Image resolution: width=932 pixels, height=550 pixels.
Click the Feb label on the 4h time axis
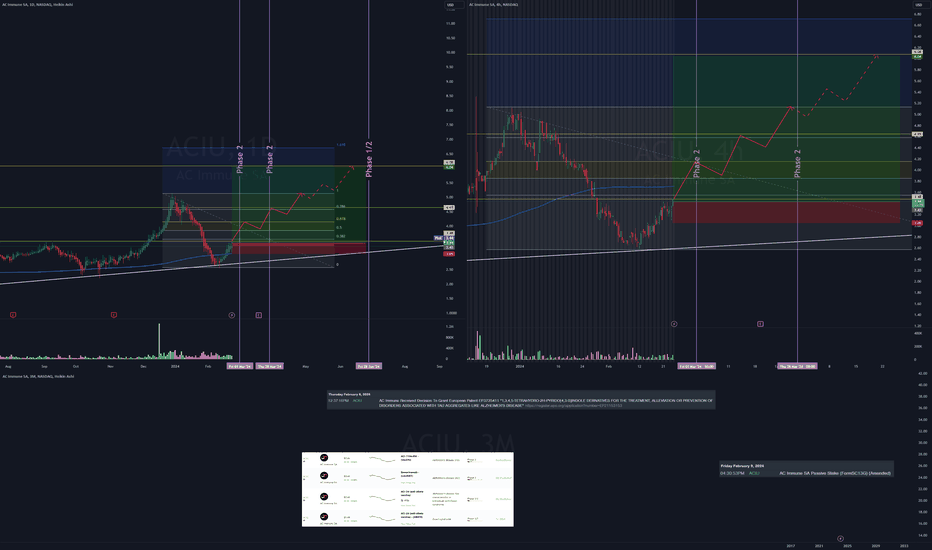point(609,366)
